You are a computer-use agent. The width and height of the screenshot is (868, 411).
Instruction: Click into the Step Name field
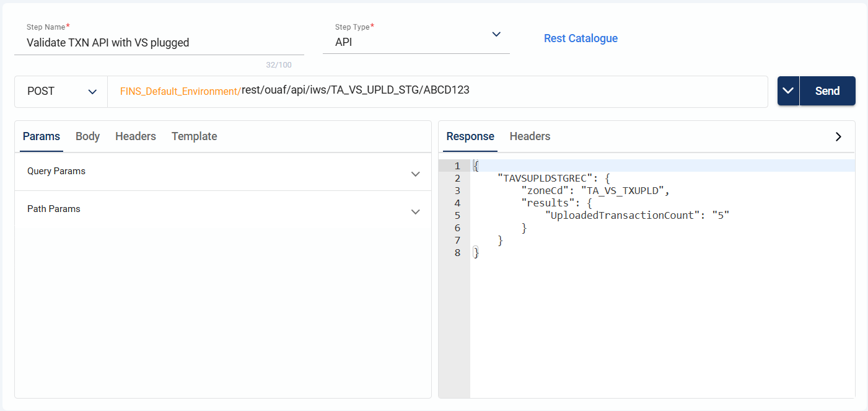pyautogui.click(x=159, y=43)
